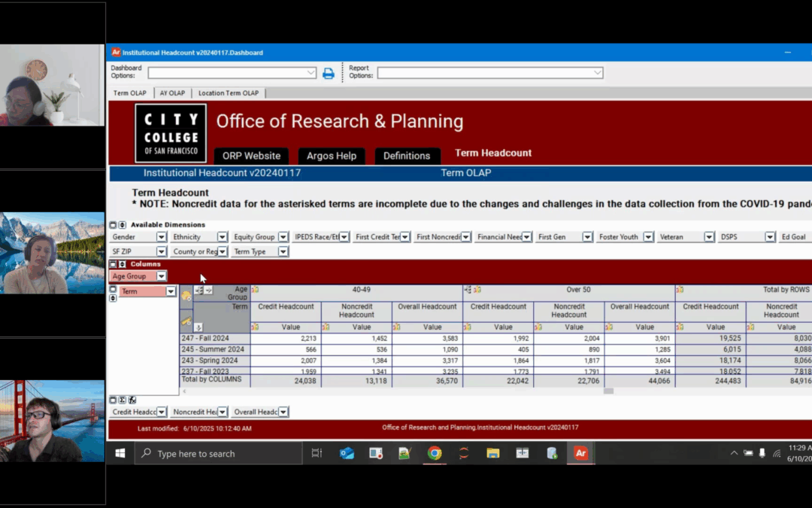Select the 247 - Fall 2024 row header
Image resolution: width=812 pixels, height=508 pixels.
tap(215, 339)
